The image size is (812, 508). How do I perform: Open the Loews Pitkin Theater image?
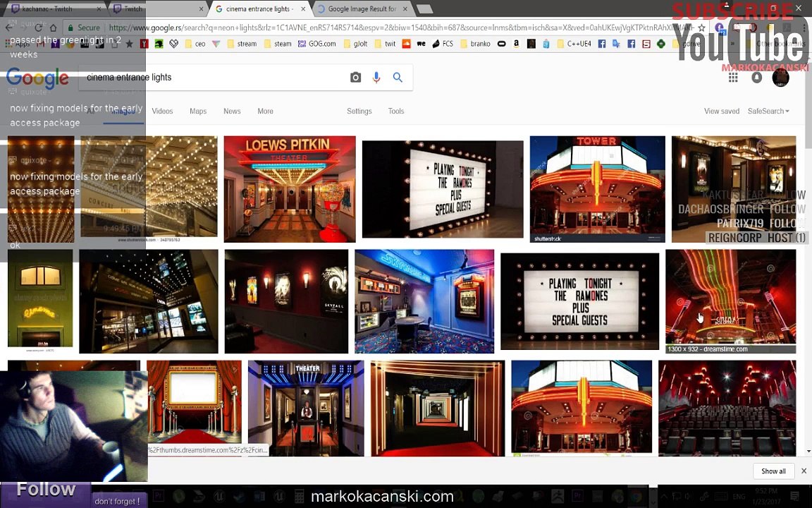[290, 189]
